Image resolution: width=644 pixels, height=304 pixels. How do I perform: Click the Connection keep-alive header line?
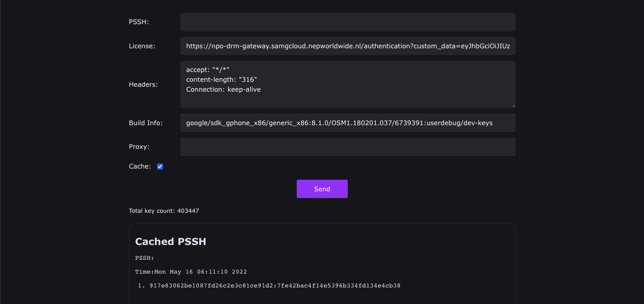(223, 89)
